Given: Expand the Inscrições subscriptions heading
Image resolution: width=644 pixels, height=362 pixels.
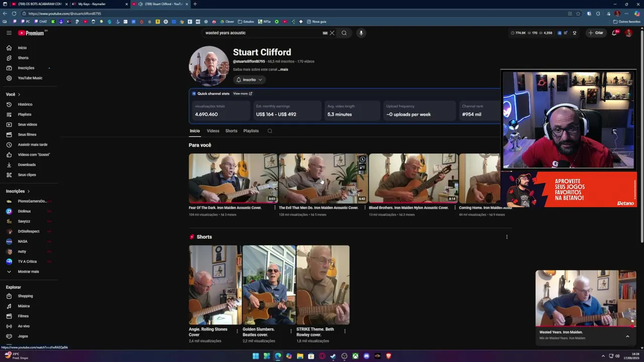Looking at the screenshot, I should click(x=18, y=191).
